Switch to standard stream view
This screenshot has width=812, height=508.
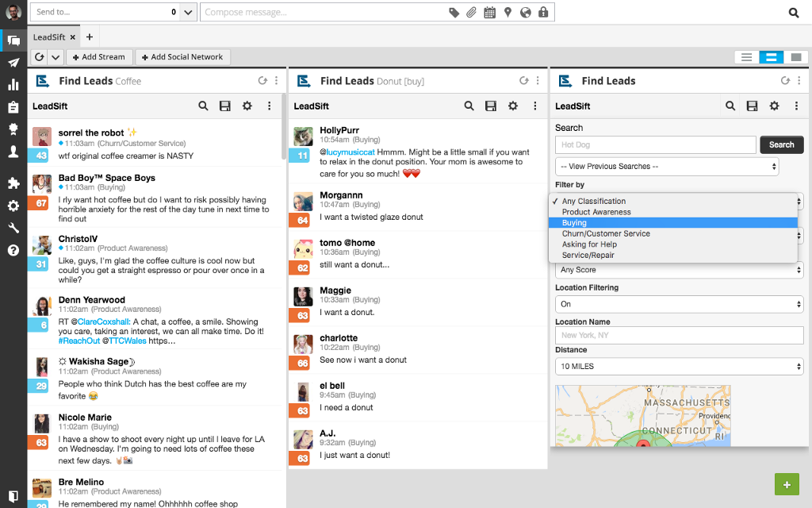[x=771, y=57]
